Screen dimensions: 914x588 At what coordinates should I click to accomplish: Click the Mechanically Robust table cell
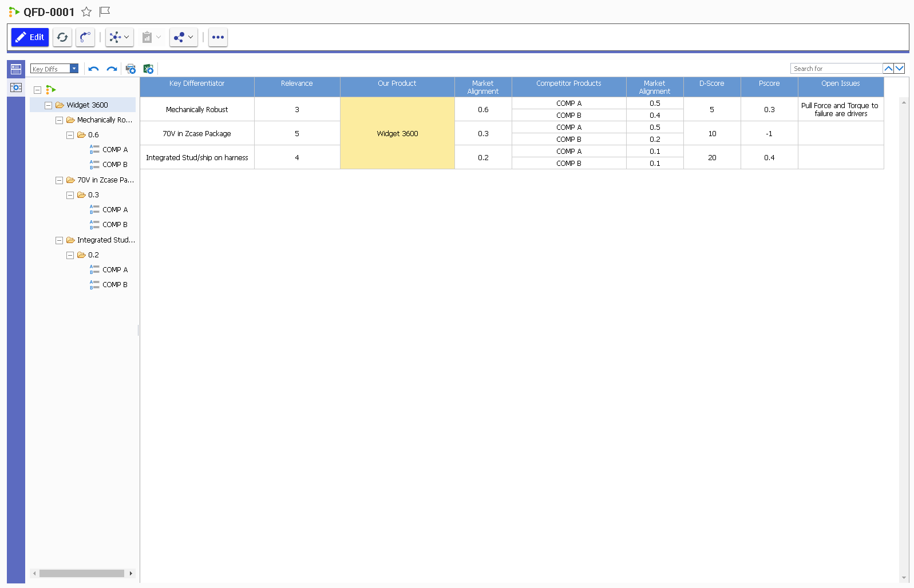point(197,109)
